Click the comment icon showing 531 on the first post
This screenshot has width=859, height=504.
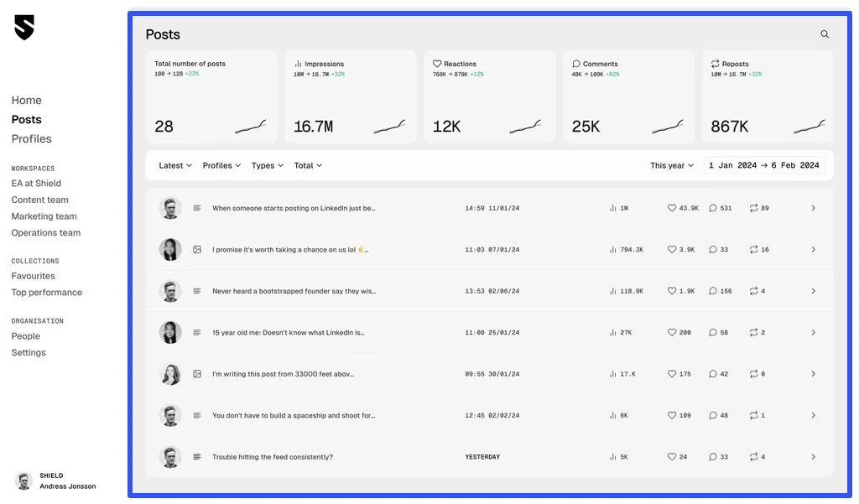click(x=712, y=207)
